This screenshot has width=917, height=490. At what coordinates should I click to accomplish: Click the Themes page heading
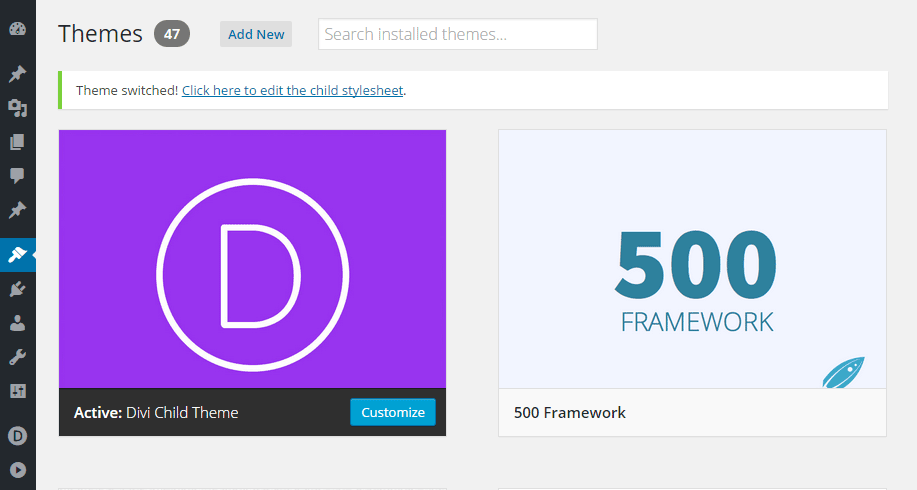click(100, 34)
